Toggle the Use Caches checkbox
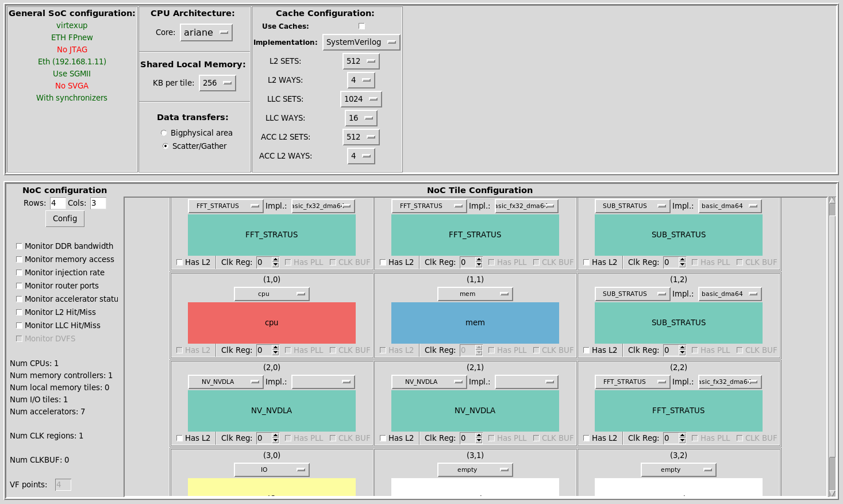The height and width of the screenshot is (504, 843). click(x=361, y=26)
